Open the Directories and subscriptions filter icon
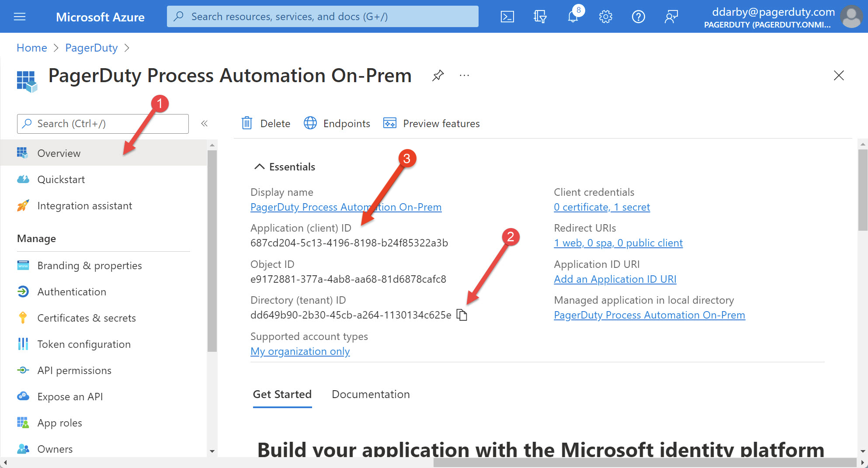 point(540,17)
